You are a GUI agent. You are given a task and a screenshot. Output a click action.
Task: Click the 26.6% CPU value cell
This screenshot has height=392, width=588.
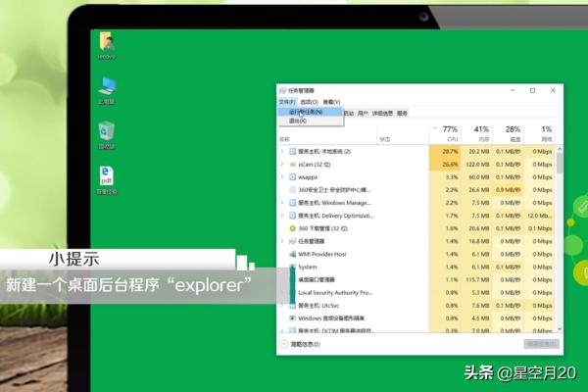pyautogui.click(x=445, y=165)
